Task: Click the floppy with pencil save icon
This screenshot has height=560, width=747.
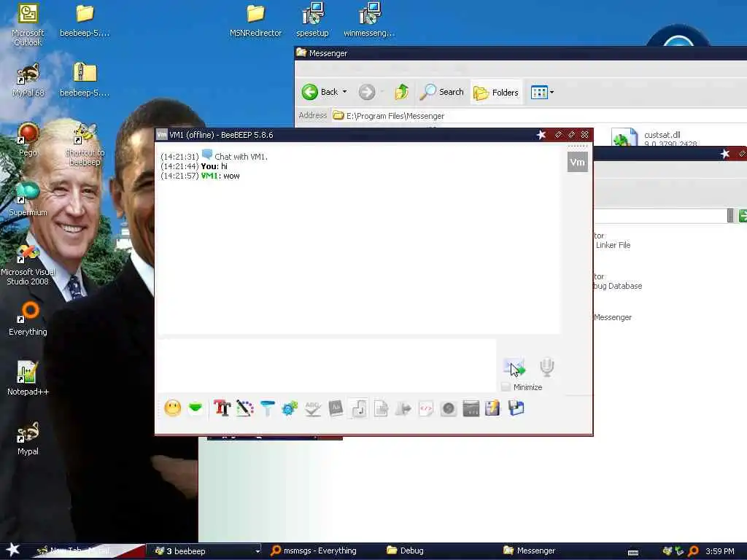Action: click(x=492, y=408)
